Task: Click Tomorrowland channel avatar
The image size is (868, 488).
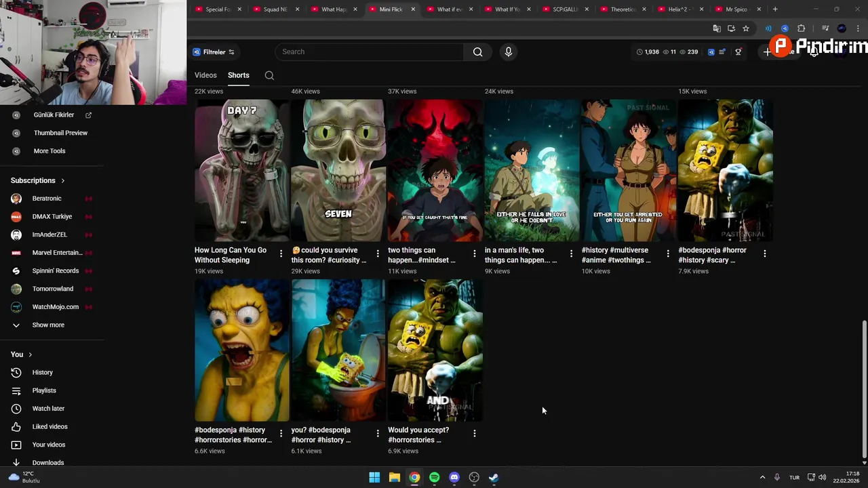Action: tap(16, 289)
